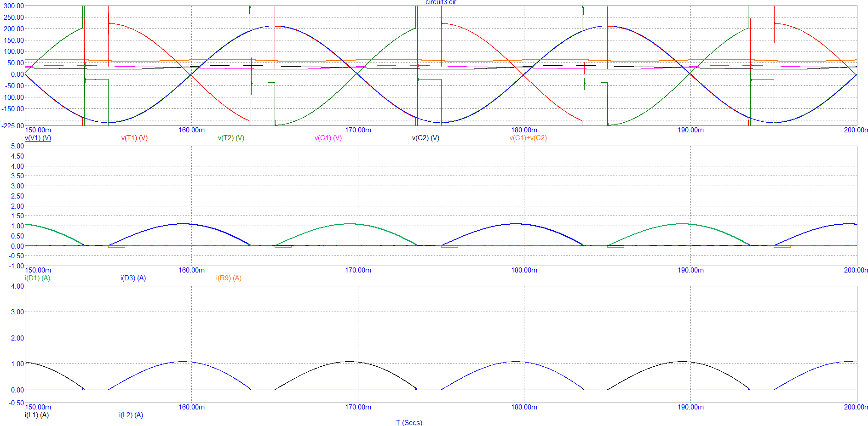Select the i(L2) (A) waveform label
The width and height of the screenshot is (868, 426).
click(131, 415)
